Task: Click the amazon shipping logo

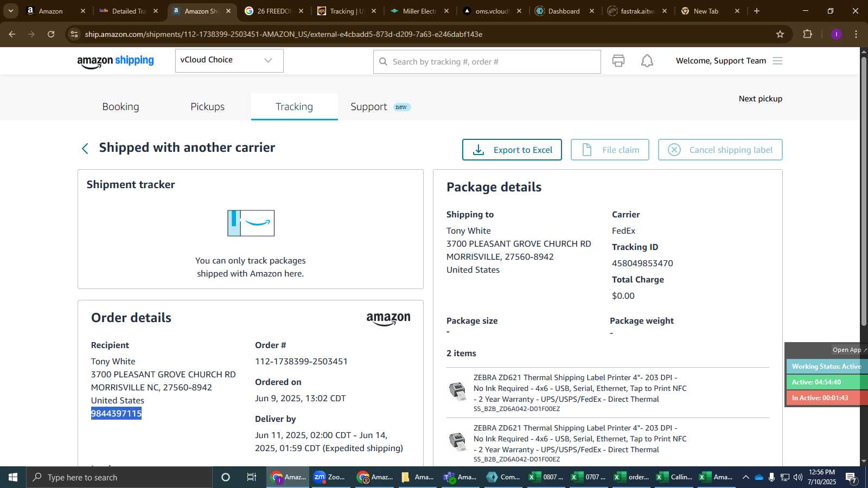Action: click(116, 61)
